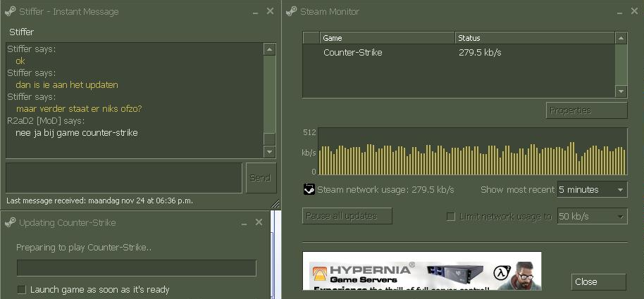The height and width of the screenshot is (299, 644).
Task: Close the Stiffer Instant Message window
Action: click(270, 11)
